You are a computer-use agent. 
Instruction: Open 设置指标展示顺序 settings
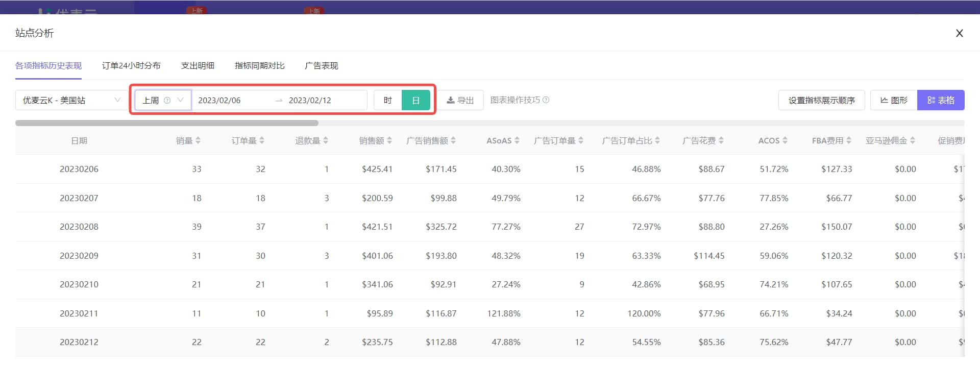pos(821,100)
